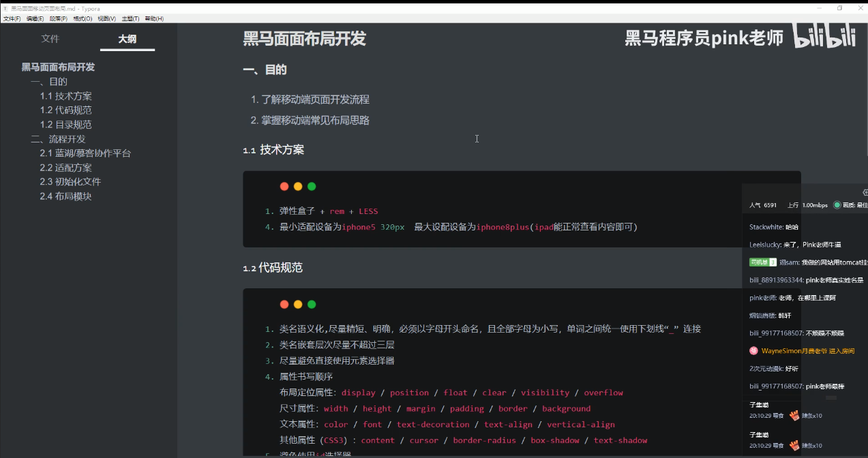Click code line 尽量避免直接使用元素选择器

337,361
